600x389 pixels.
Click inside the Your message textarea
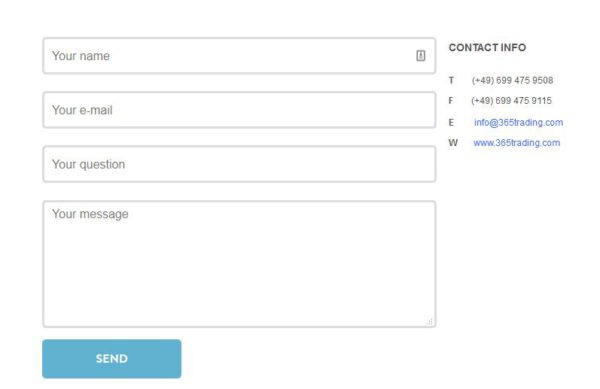coord(239,264)
